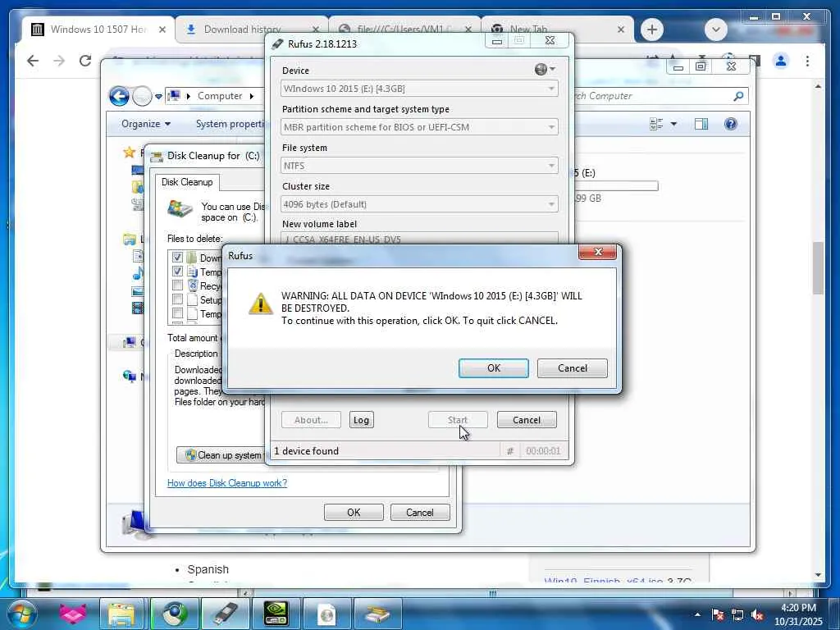Click the hash # icon in Rufus status bar

point(510,451)
